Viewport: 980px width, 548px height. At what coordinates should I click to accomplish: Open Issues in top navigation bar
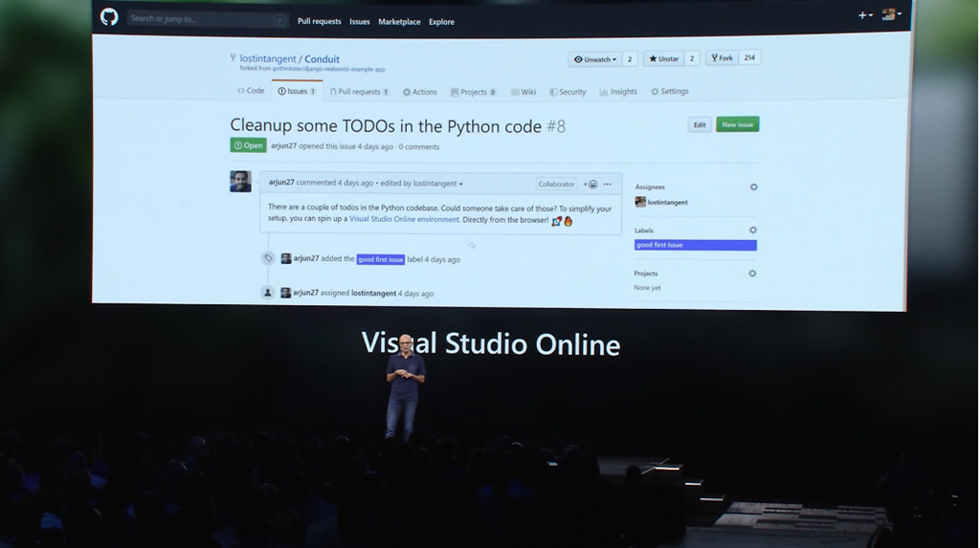pyautogui.click(x=360, y=21)
